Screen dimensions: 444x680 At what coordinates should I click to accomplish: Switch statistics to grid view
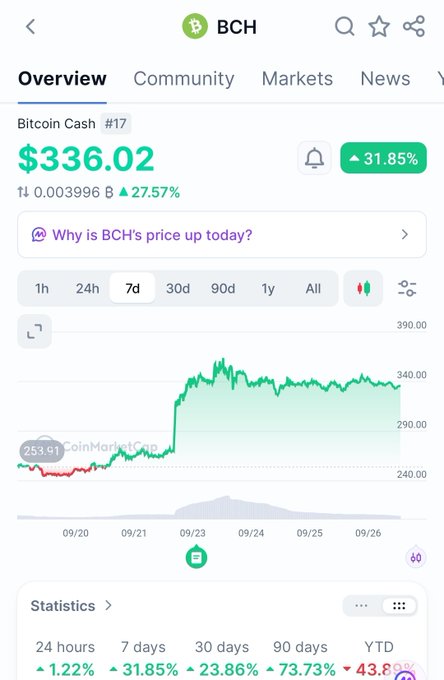399,606
